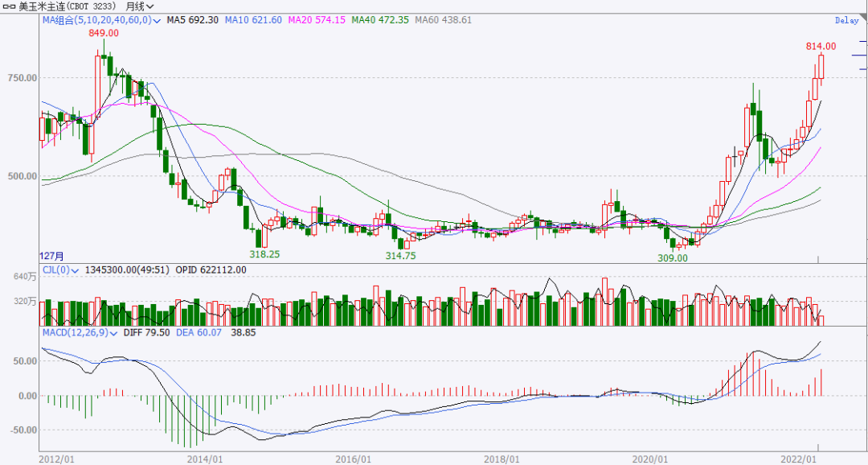Image resolution: width=868 pixels, height=465 pixels.
Task: Click the DEA 60.07 value
Action: [199, 332]
